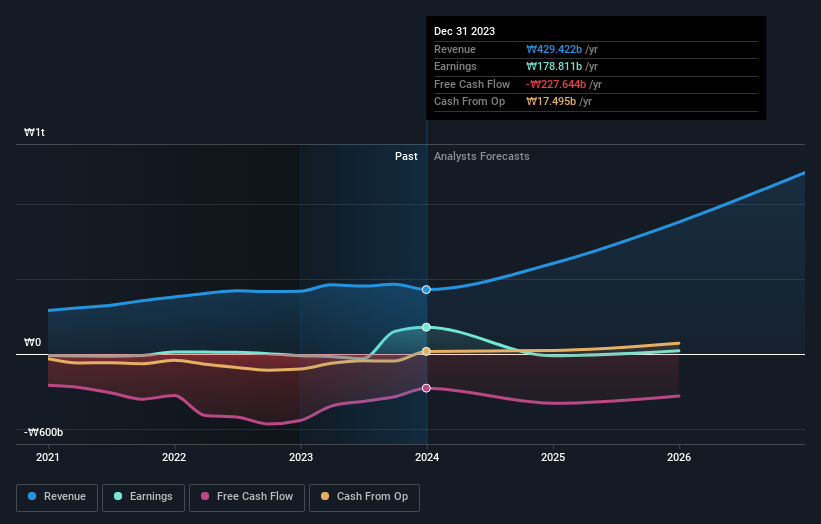This screenshot has width=821, height=524.
Task: Click the 2023 x-axis label
Action: point(301,457)
